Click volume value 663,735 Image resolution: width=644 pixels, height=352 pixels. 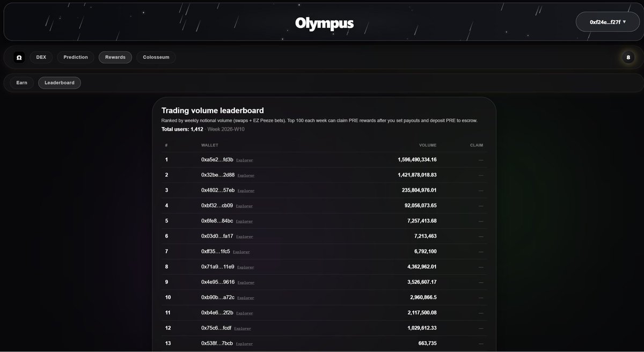[x=428, y=343]
